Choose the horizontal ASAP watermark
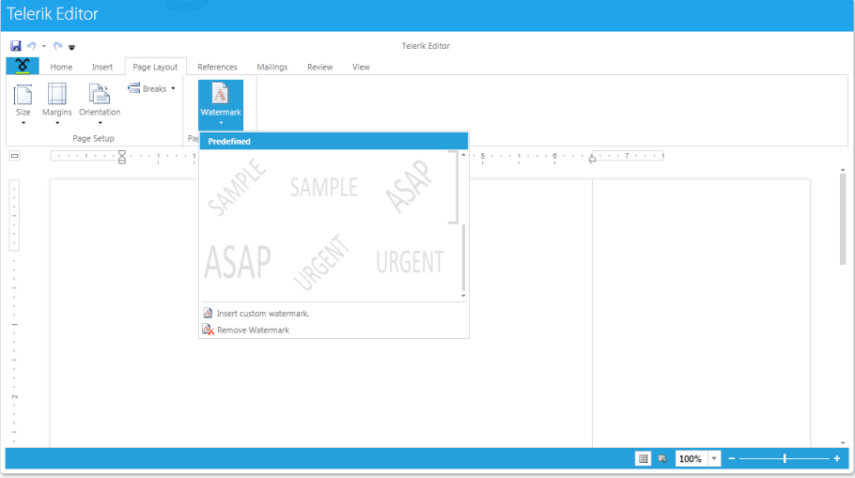The image size is (855, 478). (238, 262)
